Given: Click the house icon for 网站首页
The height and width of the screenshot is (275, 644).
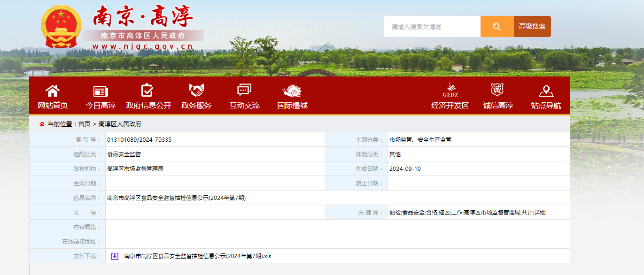Looking at the screenshot, I should click(53, 91).
